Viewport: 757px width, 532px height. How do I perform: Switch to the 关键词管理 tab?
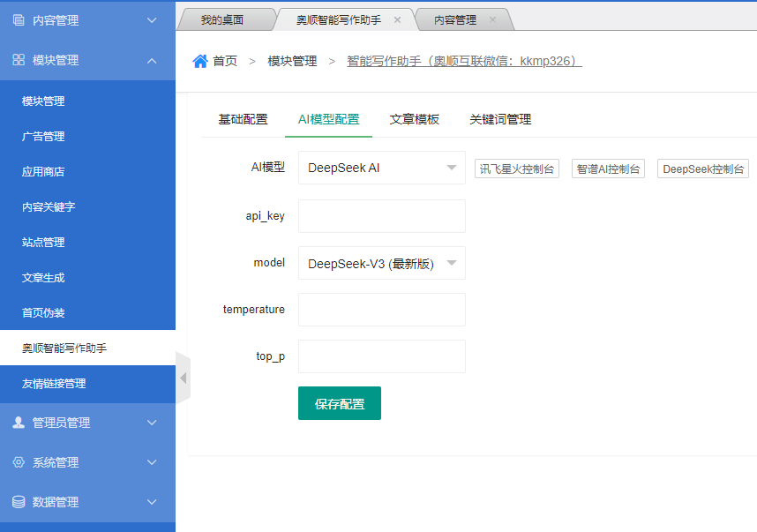pyautogui.click(x=500, y=120)
